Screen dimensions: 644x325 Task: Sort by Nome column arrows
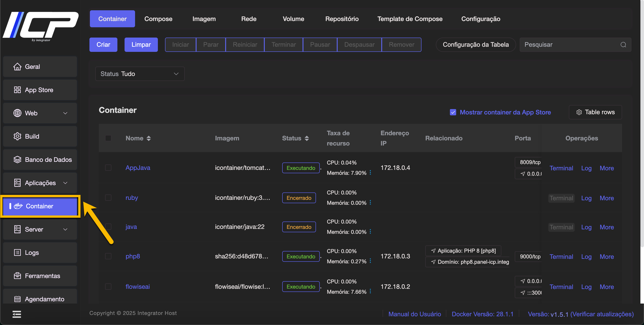tap(149, 138)
